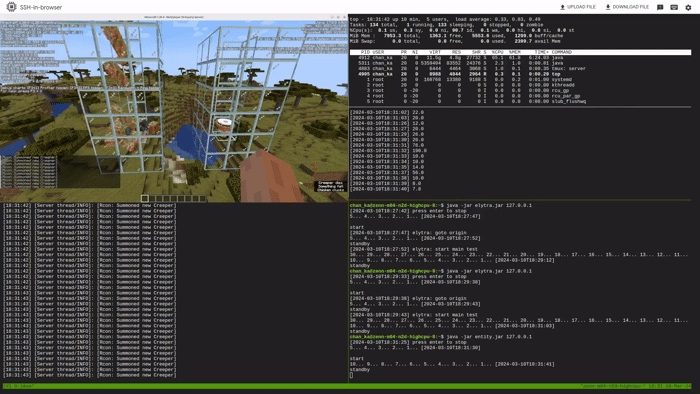
Task: Select the tmux window tab 0:java
Action: (19, 386)
